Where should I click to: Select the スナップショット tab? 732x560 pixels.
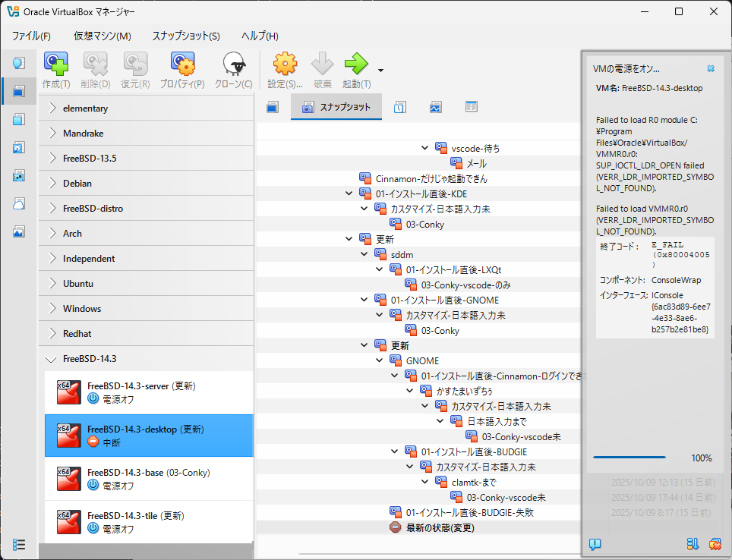coord(336,107)
